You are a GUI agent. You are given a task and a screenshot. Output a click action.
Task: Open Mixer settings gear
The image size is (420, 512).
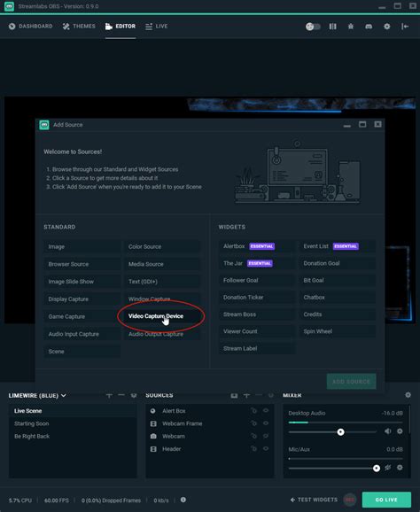(x=408, y=395)
